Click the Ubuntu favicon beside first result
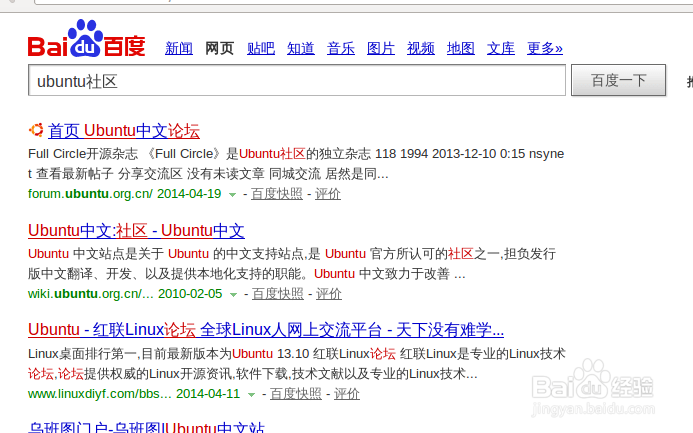The height and width of the screenshot is (433, 693). point(36,130)
